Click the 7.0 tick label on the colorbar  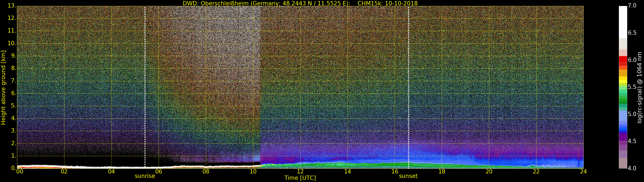click(x=632, y=6)
